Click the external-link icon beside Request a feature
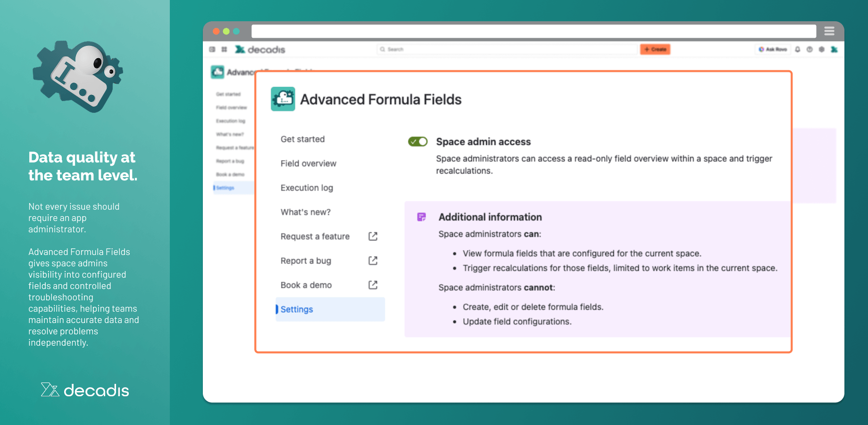The image size is (868, 425). [373, 236]
